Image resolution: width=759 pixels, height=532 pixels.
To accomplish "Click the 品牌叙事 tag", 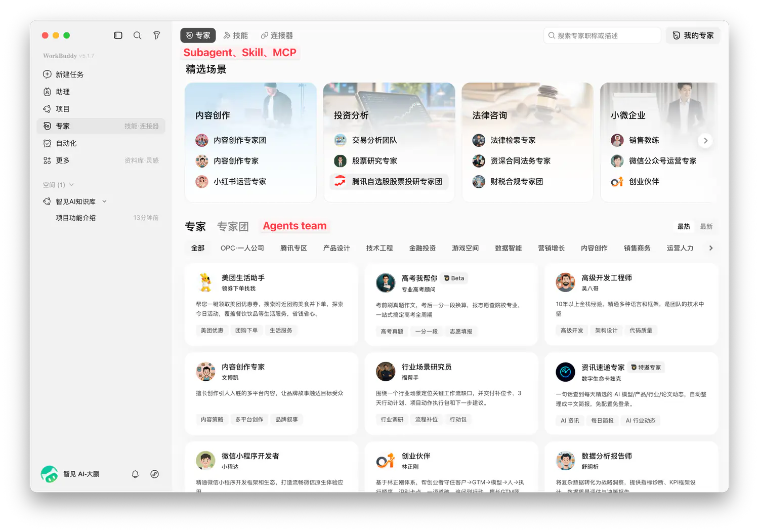I will pos(287,420).
